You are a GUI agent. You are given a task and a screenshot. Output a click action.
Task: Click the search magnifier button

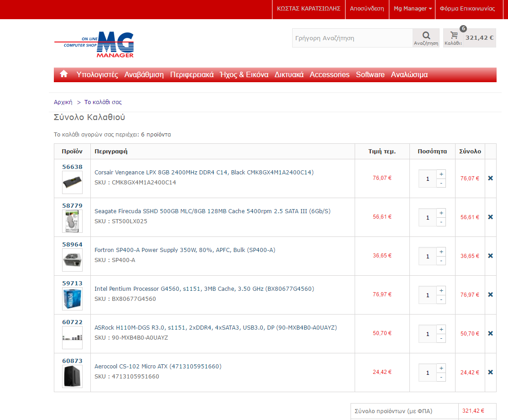point(426,38)
